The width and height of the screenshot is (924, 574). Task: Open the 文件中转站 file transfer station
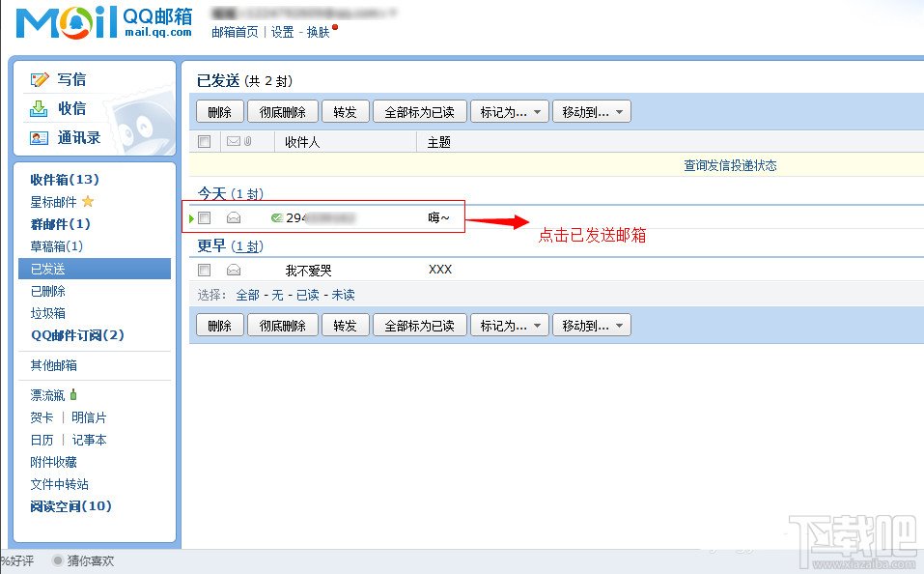point(58,484)
